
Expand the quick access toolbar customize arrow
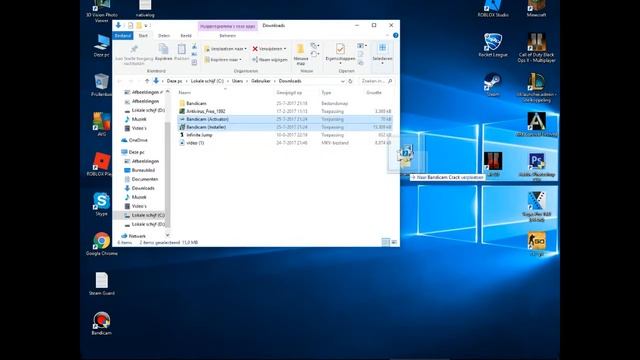(146, 26)
